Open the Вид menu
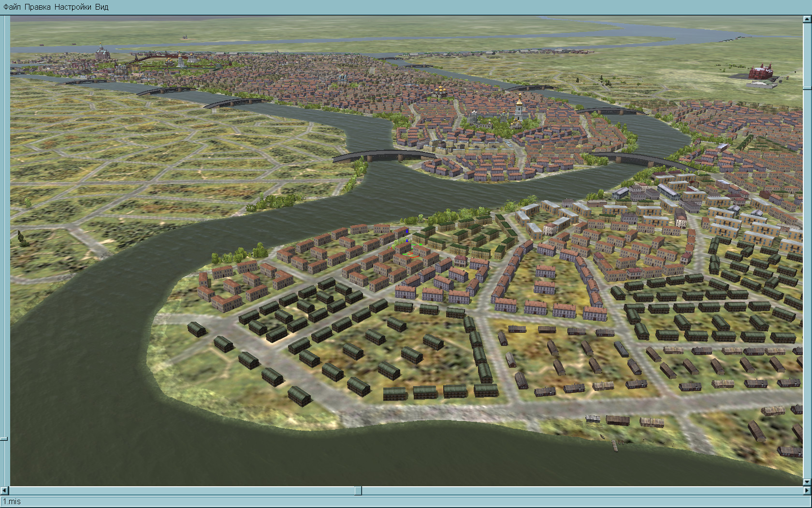The image size is (812, 508). coord(101,7)
